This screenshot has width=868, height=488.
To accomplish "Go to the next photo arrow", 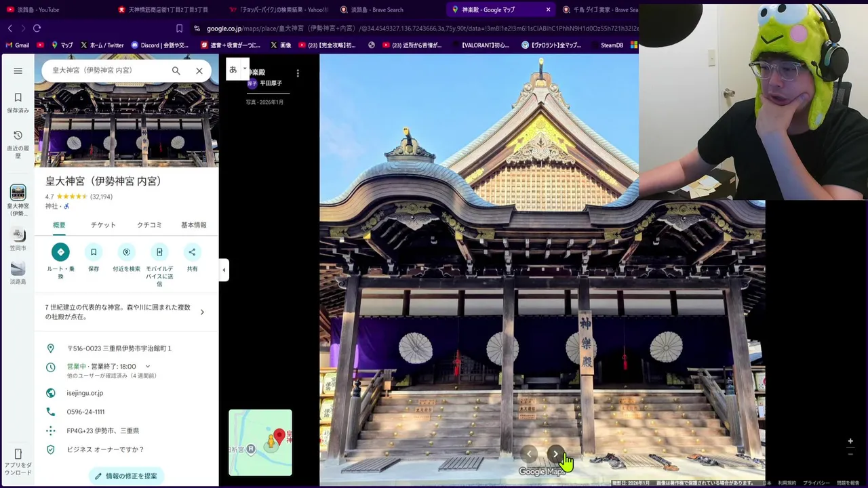I will pyautogui.click(x=555, y=454).
